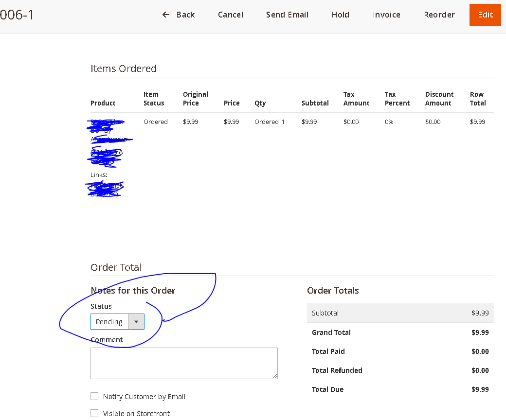Click the Grand Total amount $9.99
Image resolution: width=506 pixels, height=420 pixels.
click(x=479, y=332)
